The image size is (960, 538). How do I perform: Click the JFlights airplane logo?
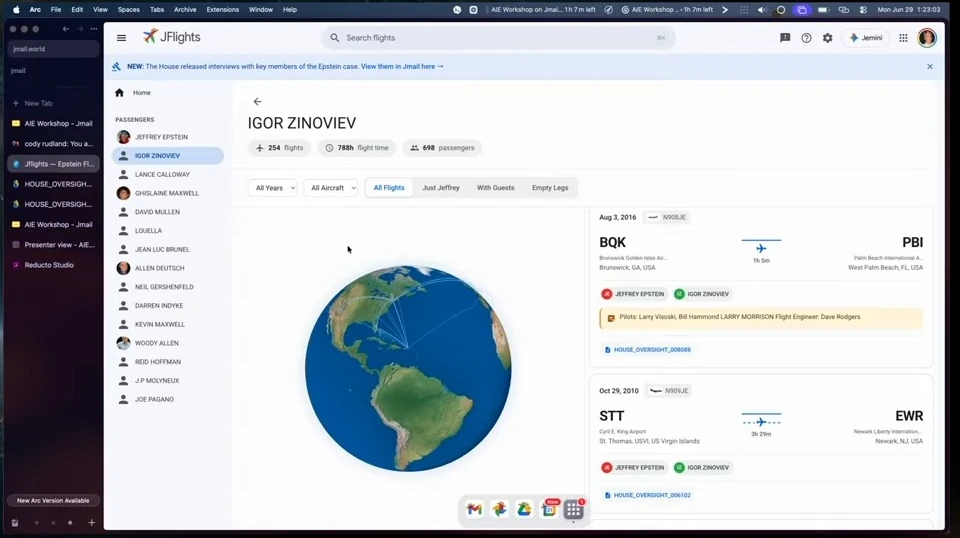150,36
